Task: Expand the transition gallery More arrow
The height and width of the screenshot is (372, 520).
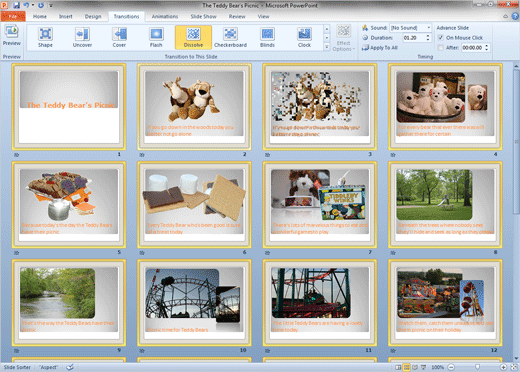Action: point(327,47)
